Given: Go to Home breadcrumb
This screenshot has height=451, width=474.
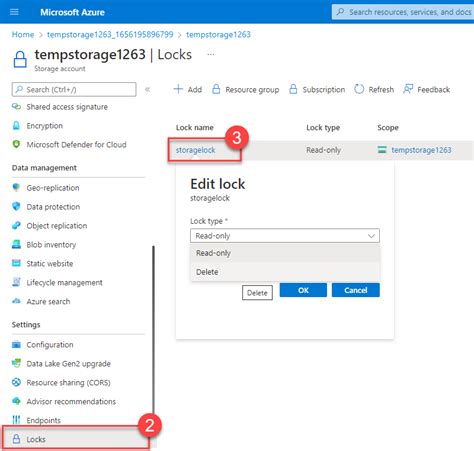Looking at the screenshot, I should 23,34.
